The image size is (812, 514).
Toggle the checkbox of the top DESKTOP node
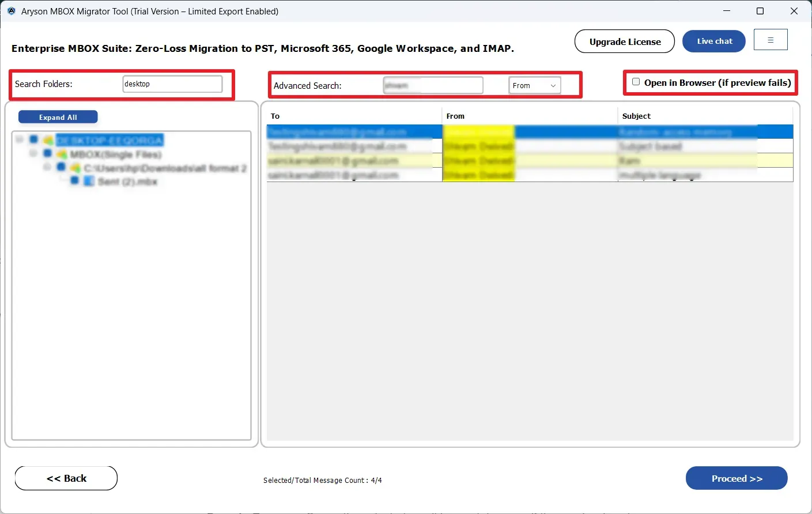pyautogui.click(x=33, y=139)
